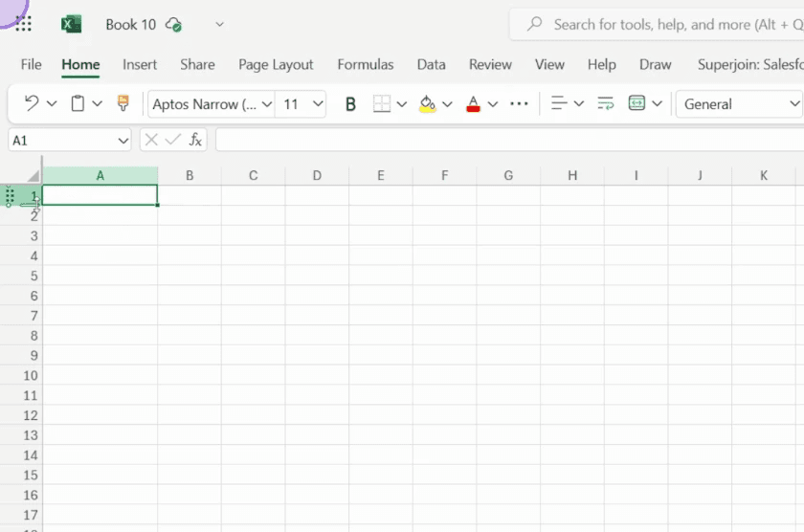Click the enter checkmark formula icon
Screen dimensions: 804x532
click(173, 140)
